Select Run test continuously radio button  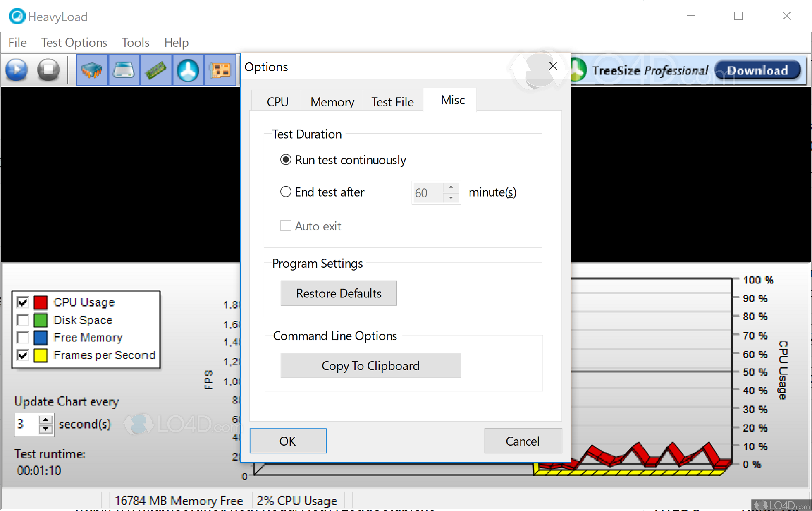286,160
